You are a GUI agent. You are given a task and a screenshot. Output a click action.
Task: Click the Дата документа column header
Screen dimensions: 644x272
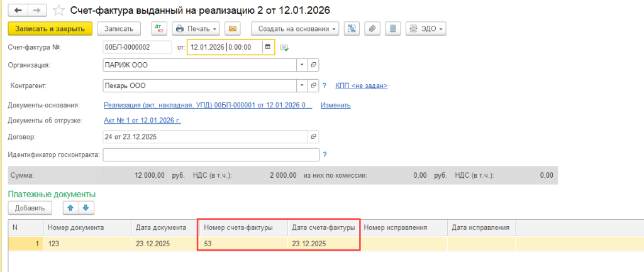165,227
